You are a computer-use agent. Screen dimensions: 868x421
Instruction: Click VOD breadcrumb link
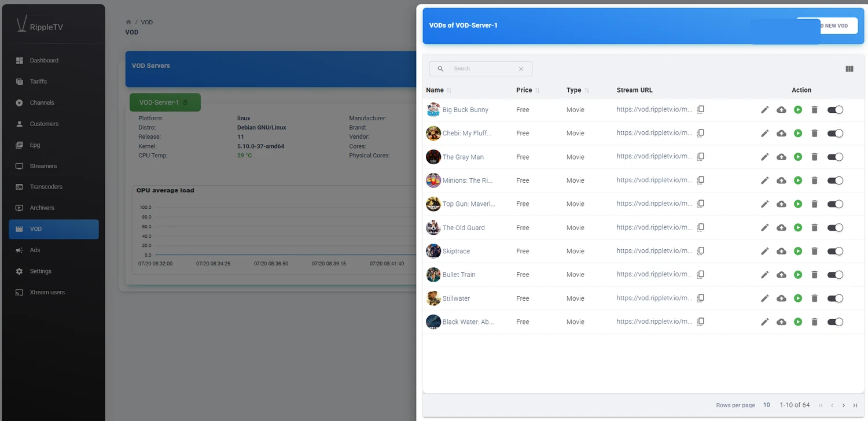coord(147,23)
